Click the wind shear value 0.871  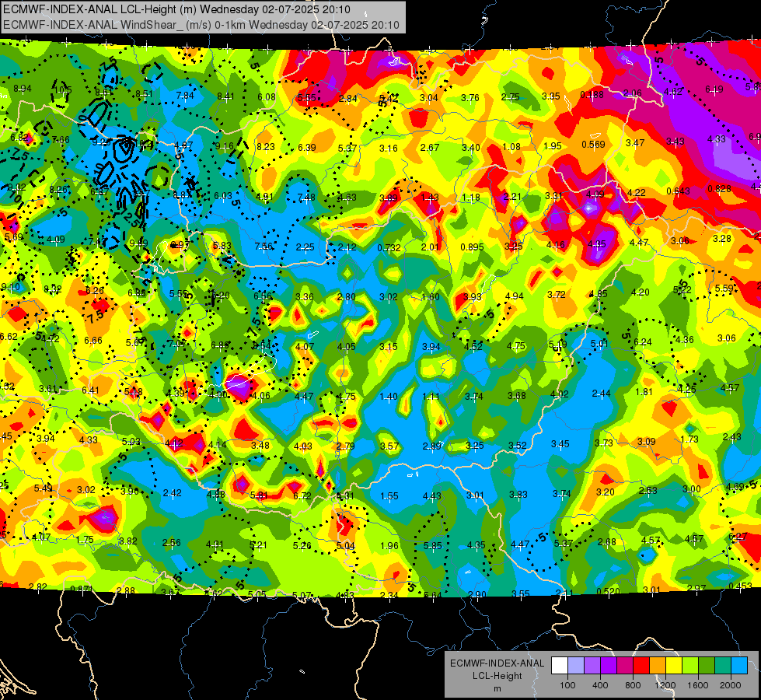coord(82,589)
